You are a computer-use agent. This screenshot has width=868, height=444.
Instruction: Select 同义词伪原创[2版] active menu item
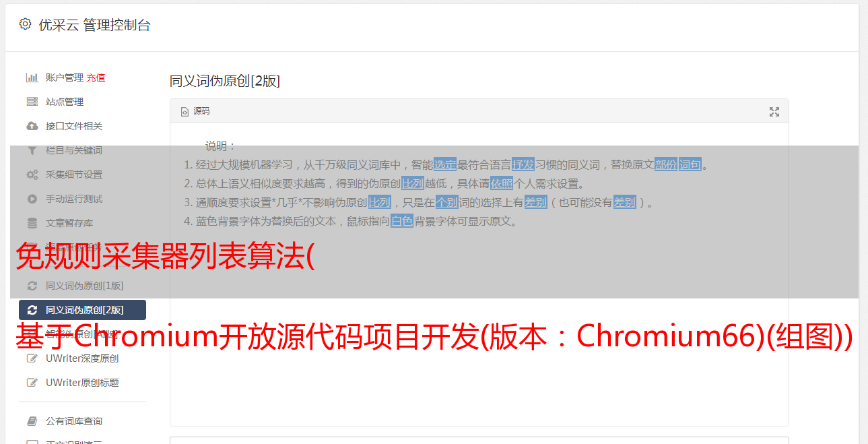(x=82, y=310)
